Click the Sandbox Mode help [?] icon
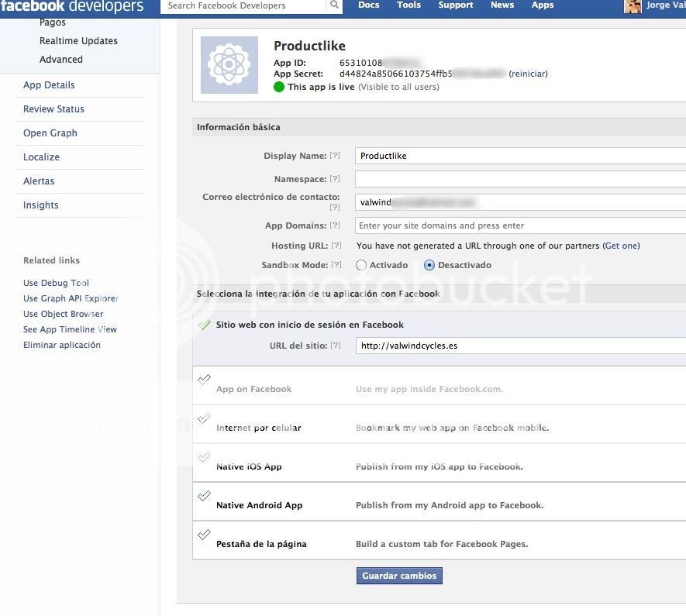Image resolution: width=686 pixels, height=616 pixels. (335, 265)
